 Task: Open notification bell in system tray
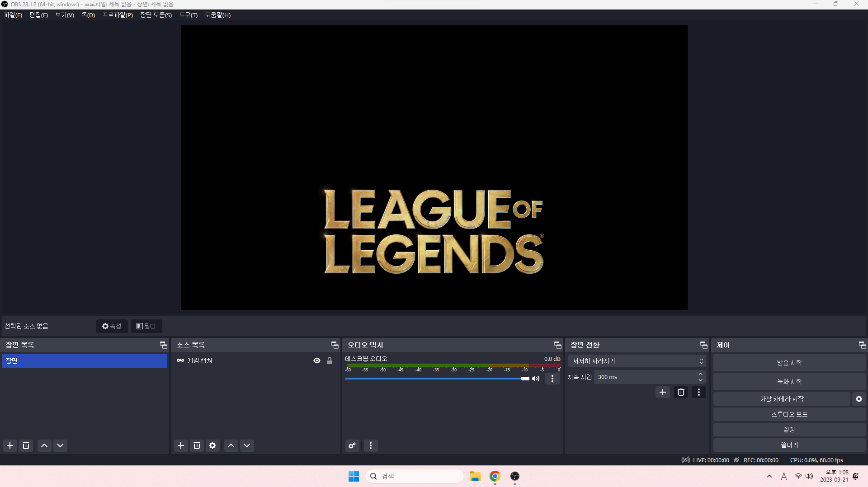pos(856,476)
